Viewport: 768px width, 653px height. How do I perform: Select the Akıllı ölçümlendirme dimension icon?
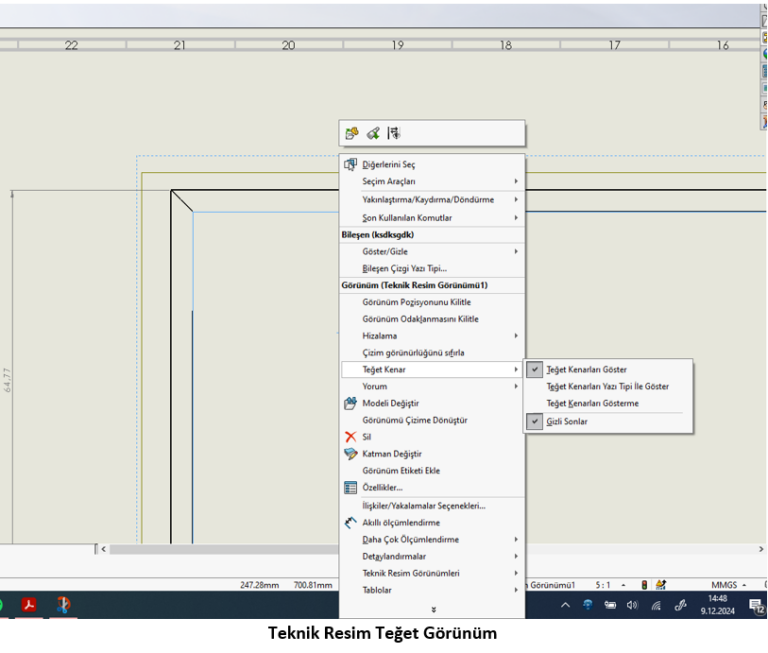(350, 522)
